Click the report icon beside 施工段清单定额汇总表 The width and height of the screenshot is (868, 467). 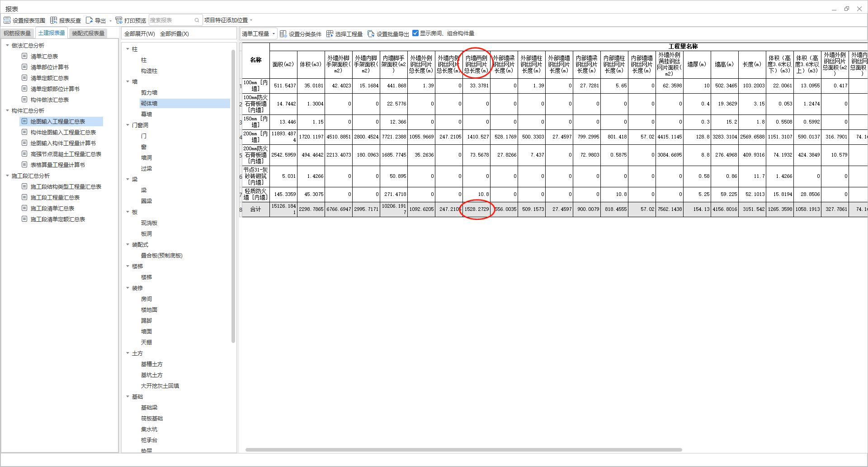(x=24, y=219)
